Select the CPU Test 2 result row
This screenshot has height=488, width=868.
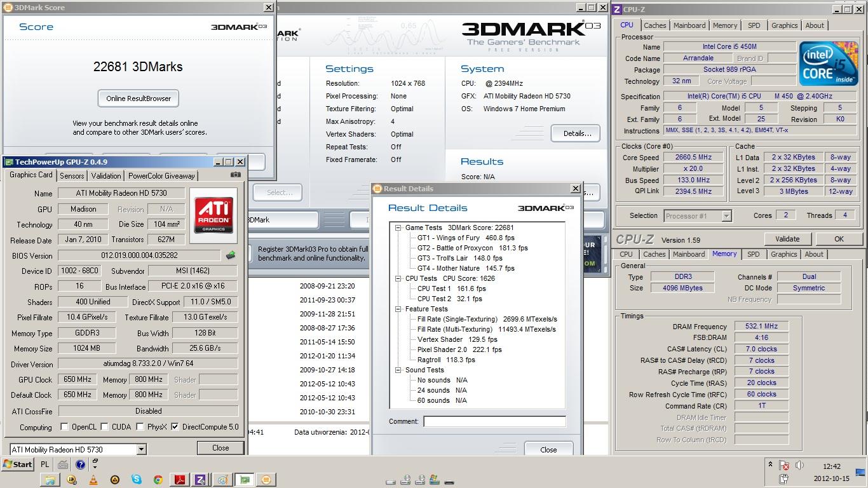(449, 299)
